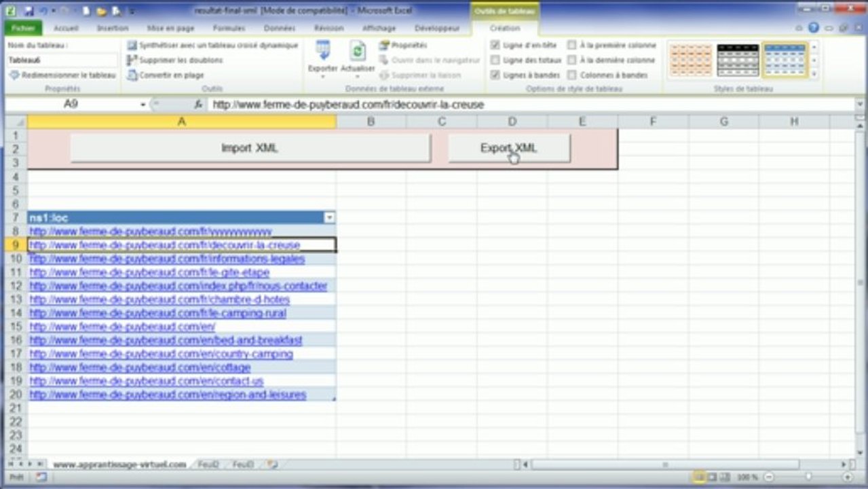Screen dimensions: 868x489
Task: Click the Import XML button
Action: coord(250,148)
